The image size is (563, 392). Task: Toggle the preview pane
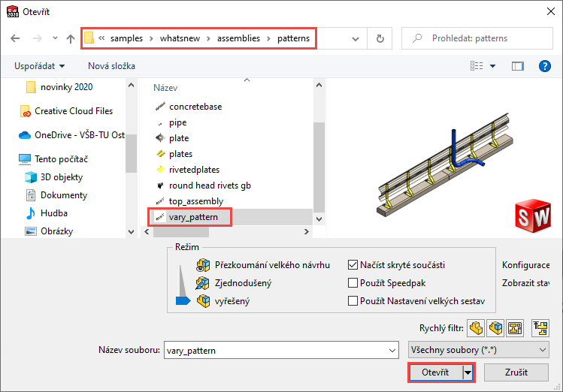point(517,66)
